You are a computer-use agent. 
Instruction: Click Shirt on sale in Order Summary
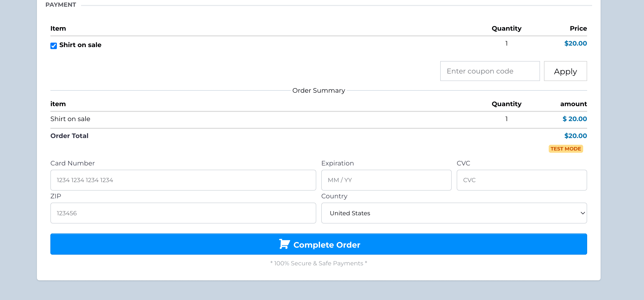[70, 119]
